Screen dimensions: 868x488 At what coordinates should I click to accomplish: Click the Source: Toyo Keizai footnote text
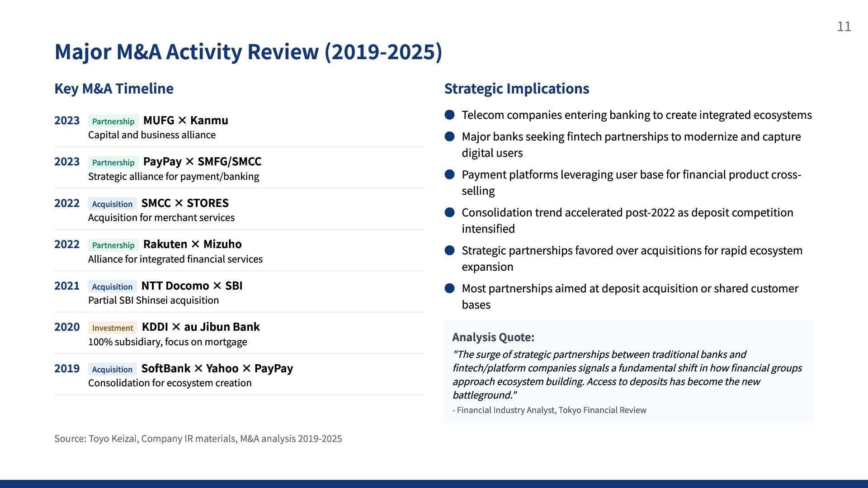[x=198, y=439]
